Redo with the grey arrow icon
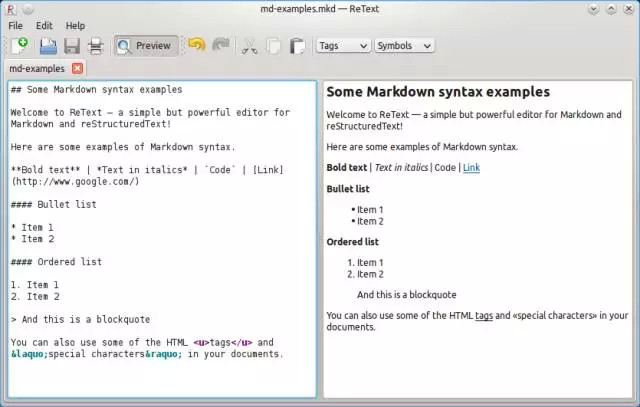The width and height of the screenshot is (640, 407). (221, 44)
